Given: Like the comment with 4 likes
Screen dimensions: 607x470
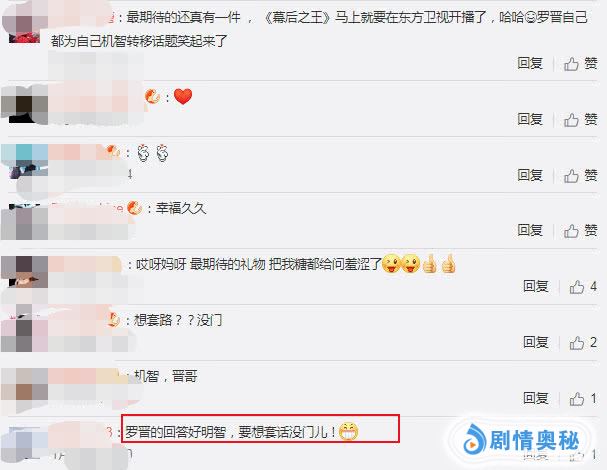Looking at the screenshot, I should coord(583,287).
